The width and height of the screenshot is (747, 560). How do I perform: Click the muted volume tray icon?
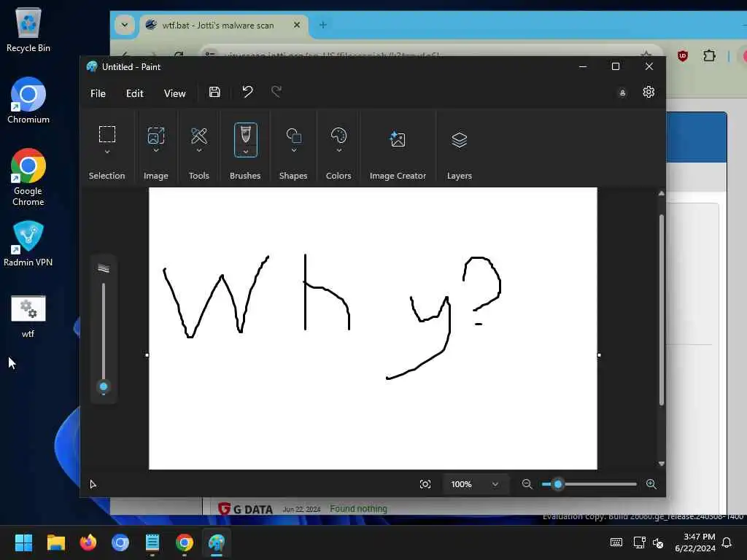pos(658,542)
